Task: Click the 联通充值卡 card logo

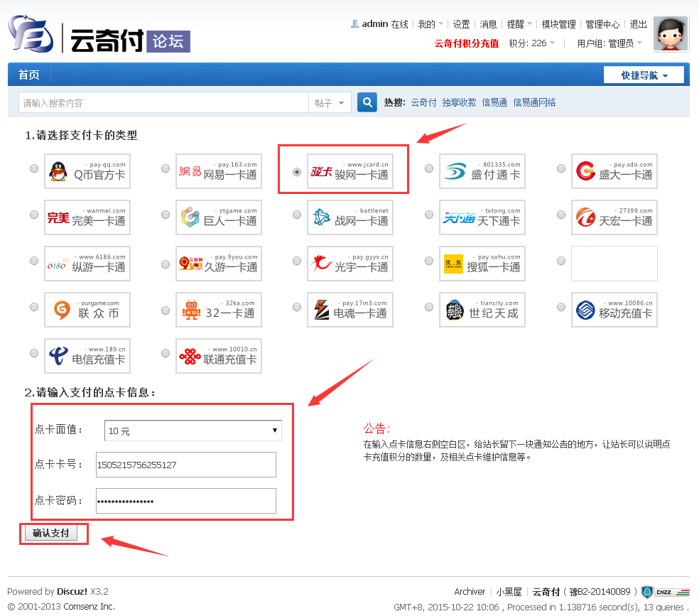Action: pos(219,356)
